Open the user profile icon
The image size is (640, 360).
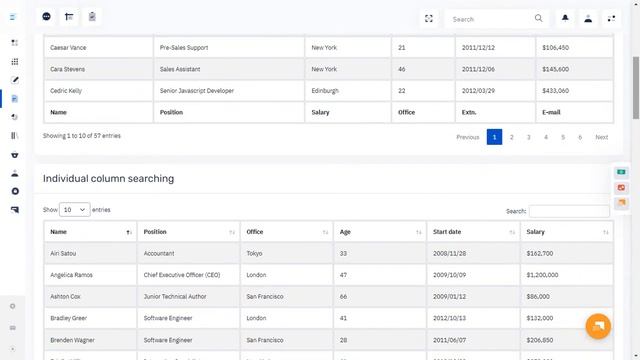(x=588, y=18)
